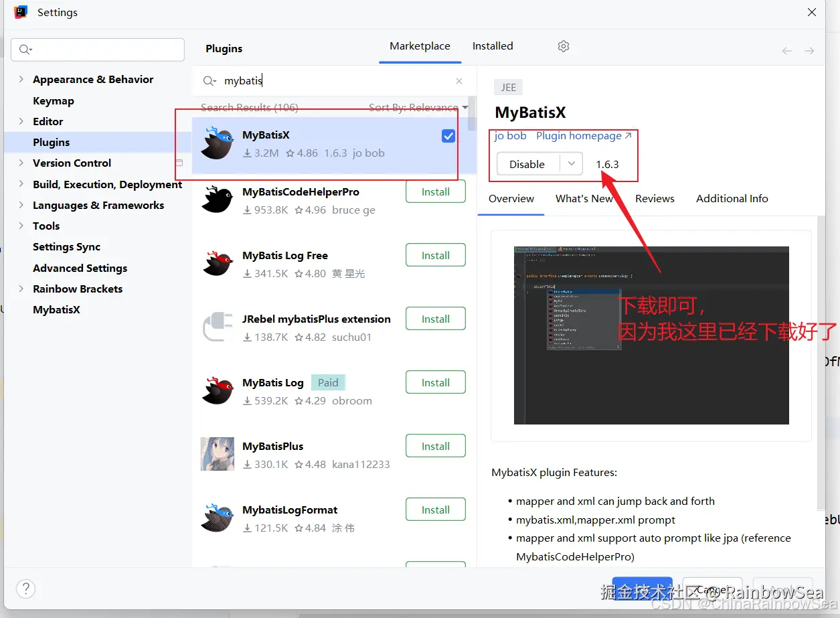Click the plugin search magnifier icon

[x=209, y=81]
